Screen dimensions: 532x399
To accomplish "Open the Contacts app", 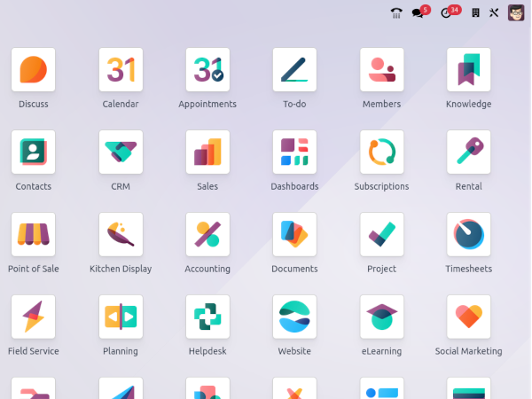I will pos(34,152).
